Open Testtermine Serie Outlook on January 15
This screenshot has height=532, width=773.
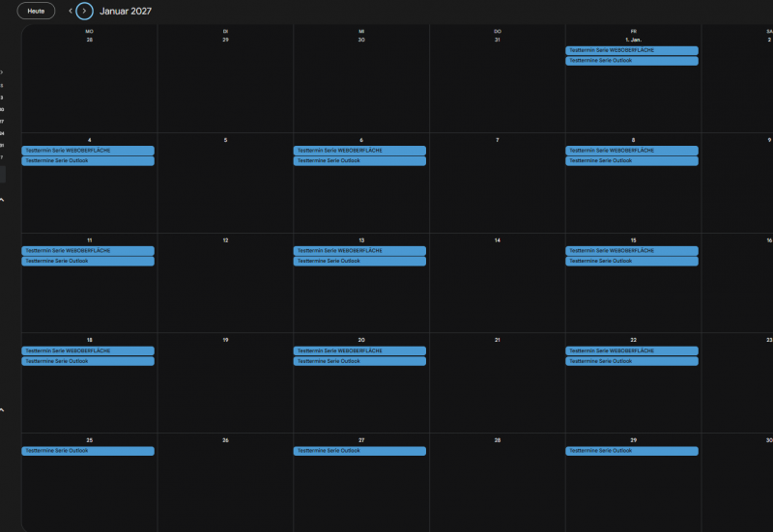tap(631, 262)
